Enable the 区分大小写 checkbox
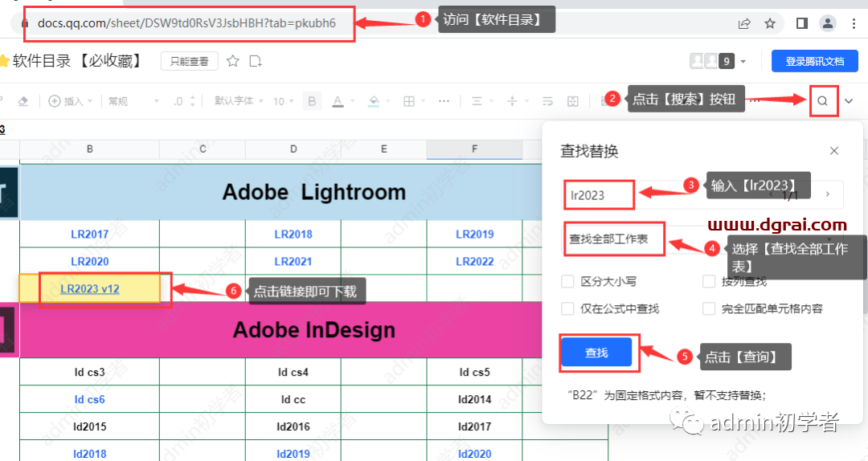 568,282
